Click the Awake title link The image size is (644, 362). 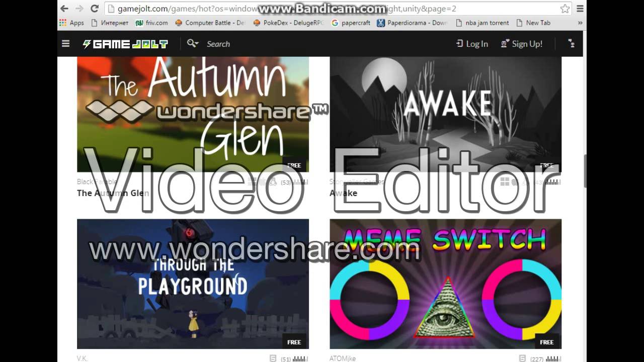343,193
